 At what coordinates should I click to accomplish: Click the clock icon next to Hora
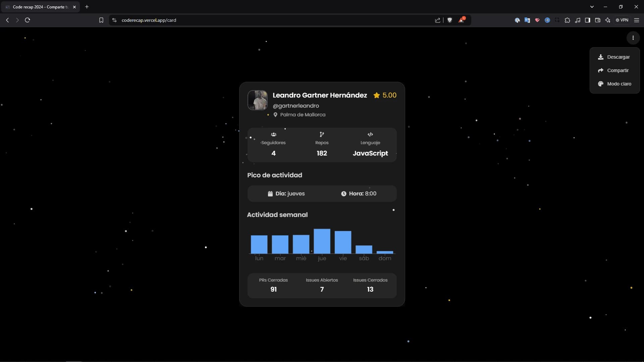click(x=343, y=194)
